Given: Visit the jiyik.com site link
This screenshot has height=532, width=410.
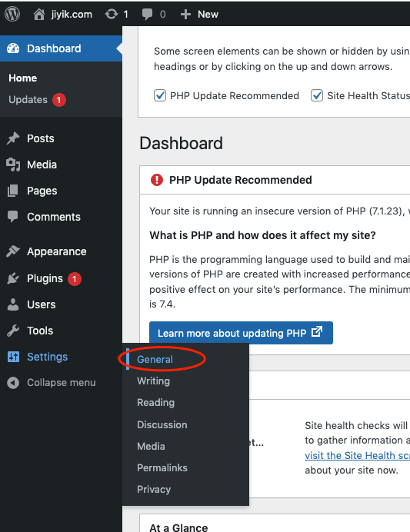Looking at the screenshot, I should 72,15.
